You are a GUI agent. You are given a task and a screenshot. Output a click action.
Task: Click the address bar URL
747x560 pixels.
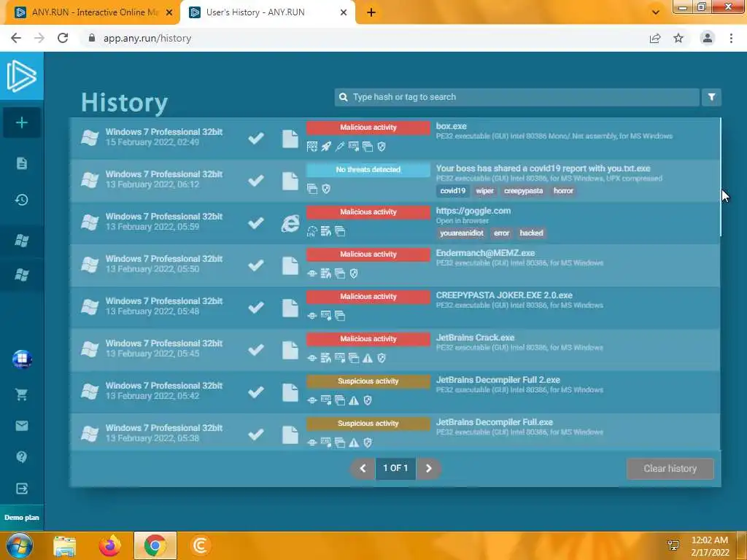[147, 38]
